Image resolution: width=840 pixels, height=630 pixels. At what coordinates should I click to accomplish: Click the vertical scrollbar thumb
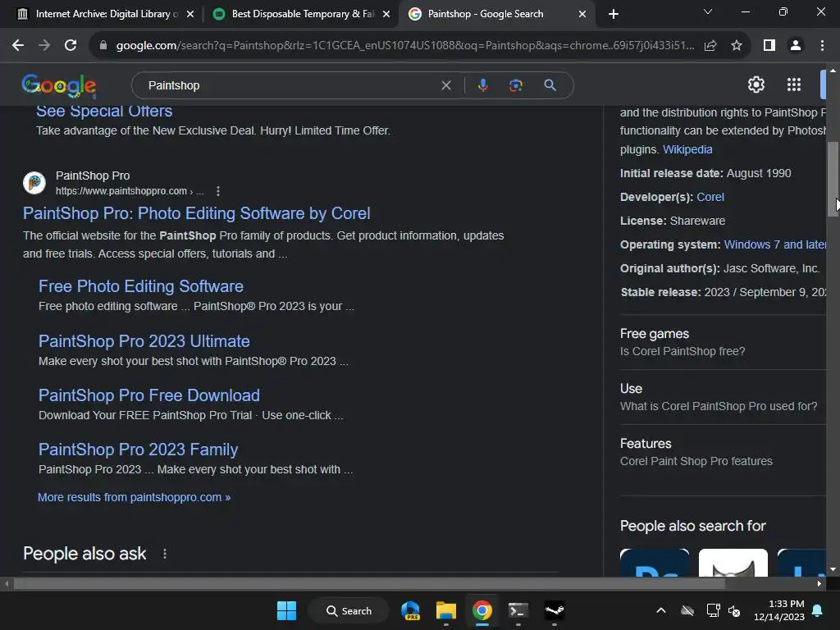tap(833, 179)
